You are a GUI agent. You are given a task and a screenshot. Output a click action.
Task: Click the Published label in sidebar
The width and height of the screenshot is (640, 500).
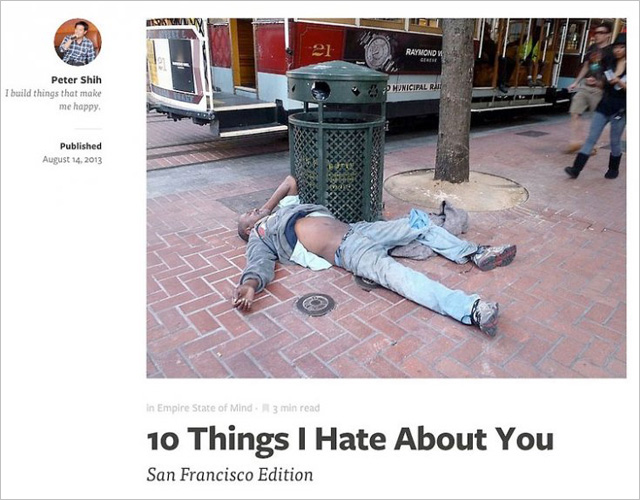[81, 146]
